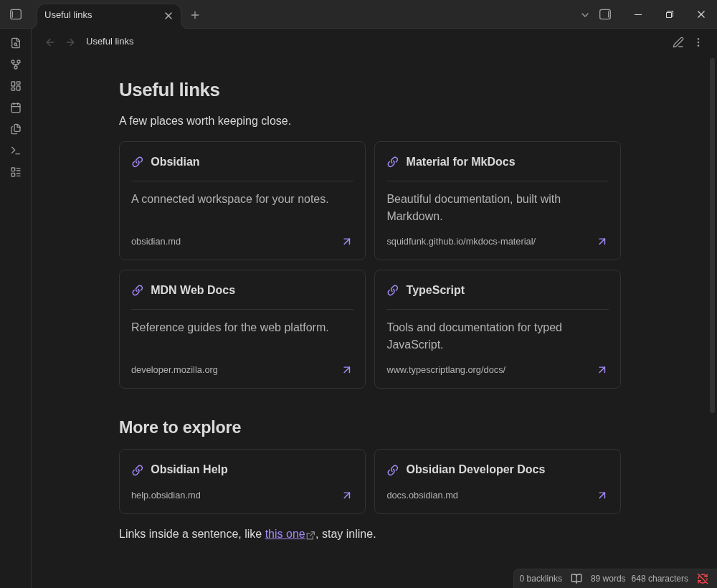This screenshot has width=717, height=588.
Task: Click "Tools and documentation for typed JavaScript."
Action: (474, 336)
